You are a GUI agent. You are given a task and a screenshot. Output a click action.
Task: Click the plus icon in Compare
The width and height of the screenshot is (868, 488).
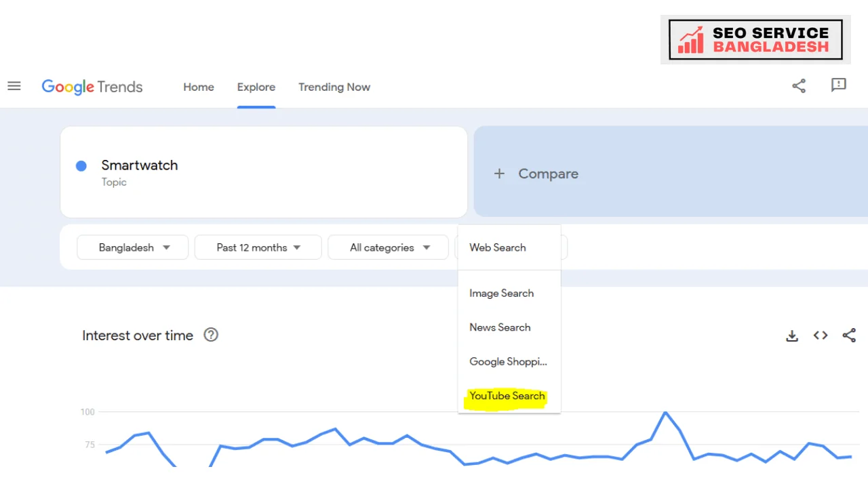(x=499, y=174)
